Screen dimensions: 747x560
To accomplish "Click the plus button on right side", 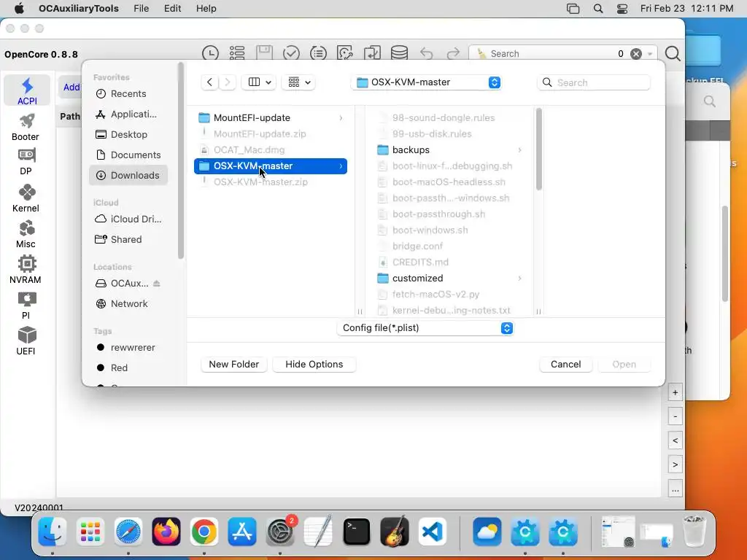I will (x=675, y=392).
